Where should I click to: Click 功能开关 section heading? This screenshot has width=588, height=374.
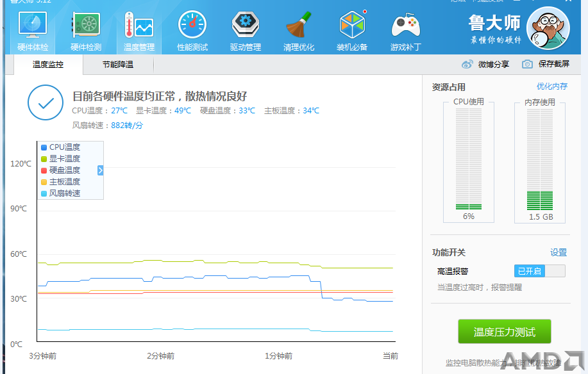pyautogui.click(x=448, y=252)
